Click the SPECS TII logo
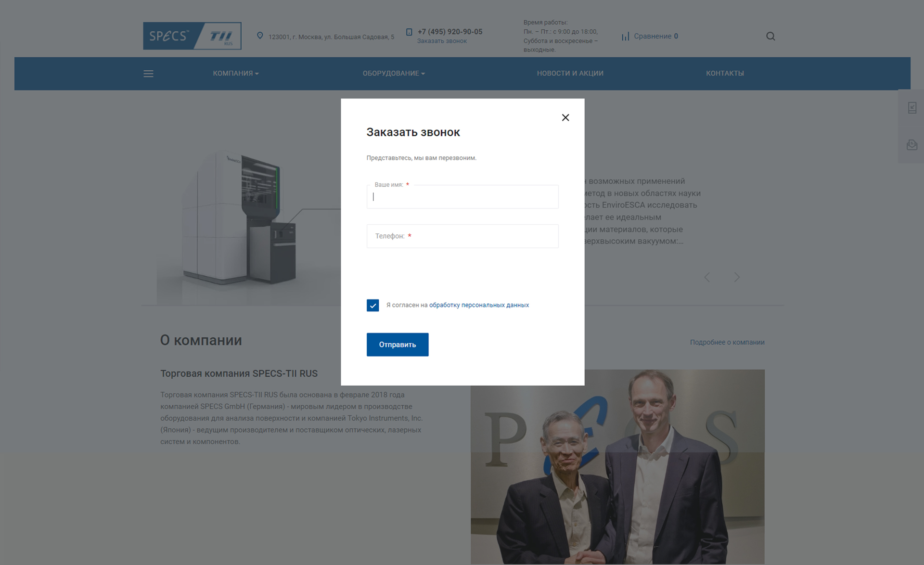 [x=192, y=36]
